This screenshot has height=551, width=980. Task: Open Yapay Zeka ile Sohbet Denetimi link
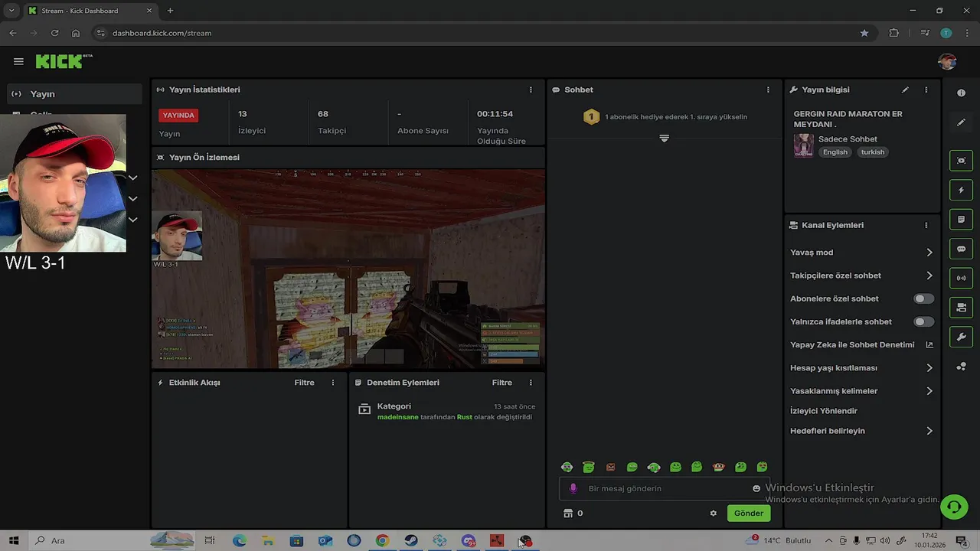[861, 344]
